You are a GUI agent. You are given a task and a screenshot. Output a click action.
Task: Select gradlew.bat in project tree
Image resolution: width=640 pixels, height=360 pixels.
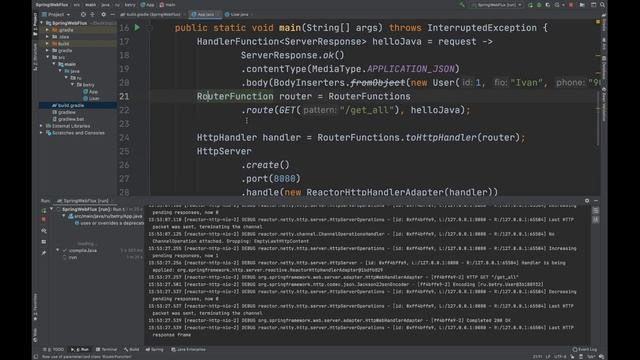pyautogui.click(x=68, y=119)
